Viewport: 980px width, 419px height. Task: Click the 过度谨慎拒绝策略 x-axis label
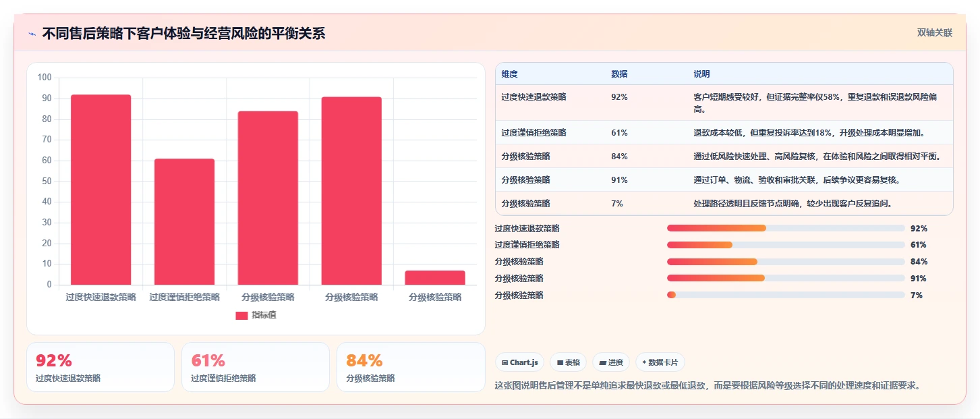(184, 297)
